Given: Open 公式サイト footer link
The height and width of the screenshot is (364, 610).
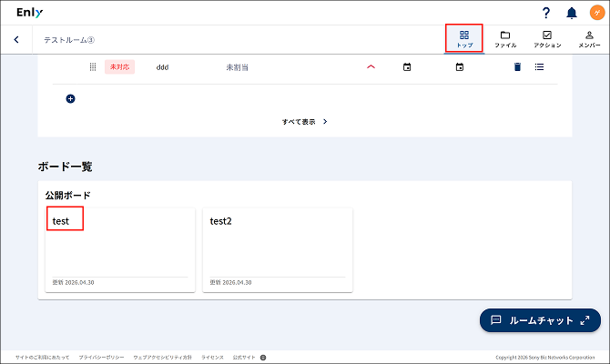Looking at the screenshot, I should pyautogui.click(x=249, y=358).
